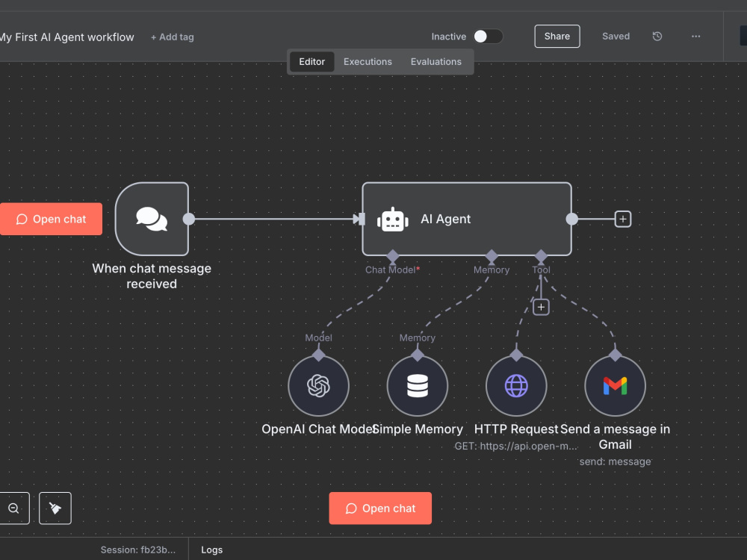
Task: Click the Chat Model connector diamond
Action: [x=393, y=256]
